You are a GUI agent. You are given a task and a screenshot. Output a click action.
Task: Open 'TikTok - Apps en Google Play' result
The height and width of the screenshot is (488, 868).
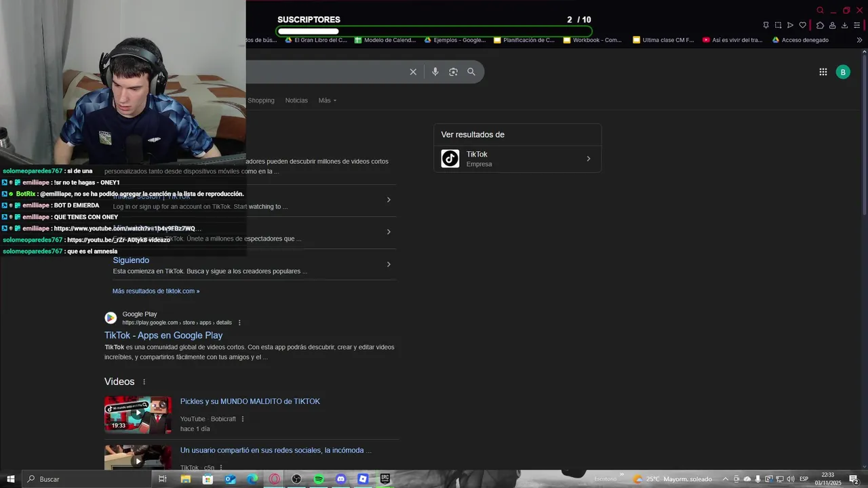(x=163, y=335)
